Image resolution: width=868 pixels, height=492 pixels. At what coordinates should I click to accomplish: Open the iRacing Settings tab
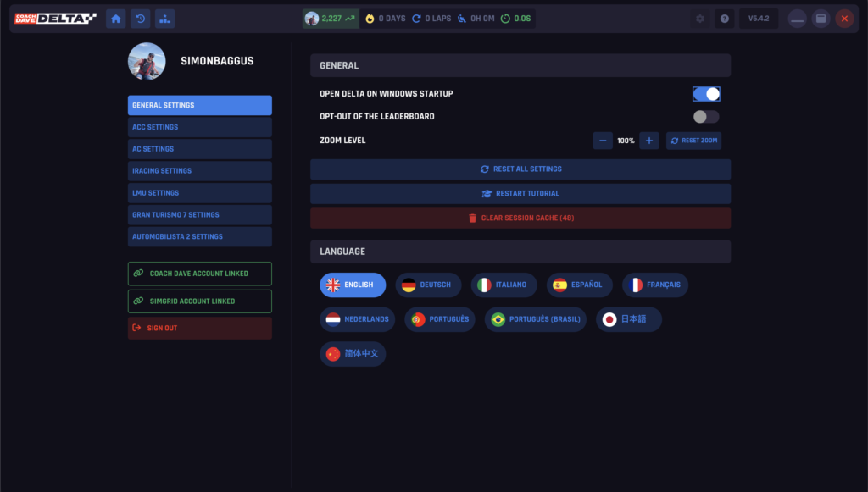click(x=200, y=171)
